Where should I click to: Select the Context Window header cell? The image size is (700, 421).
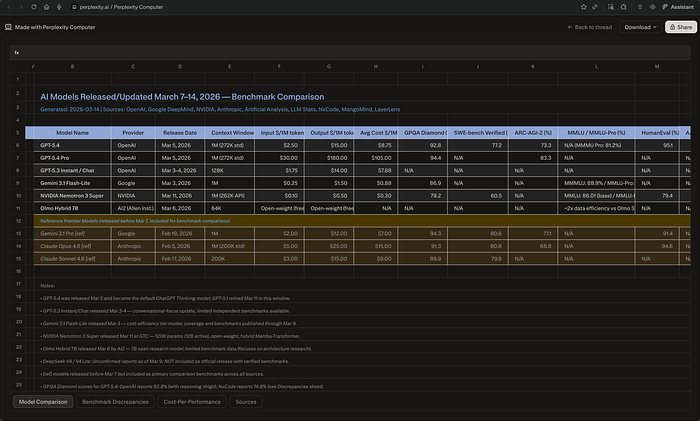tap(230, 133)
